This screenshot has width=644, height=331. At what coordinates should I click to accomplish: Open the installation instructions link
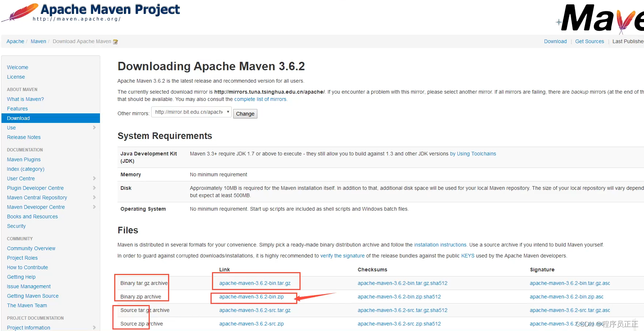[440, 245]
